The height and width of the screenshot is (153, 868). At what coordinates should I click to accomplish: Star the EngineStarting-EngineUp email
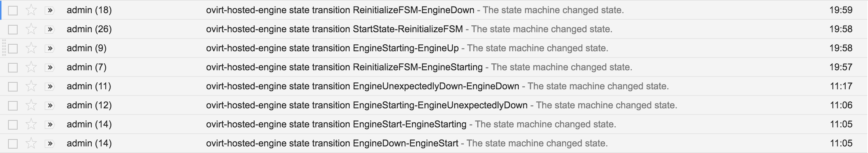[x=31, y=48]
